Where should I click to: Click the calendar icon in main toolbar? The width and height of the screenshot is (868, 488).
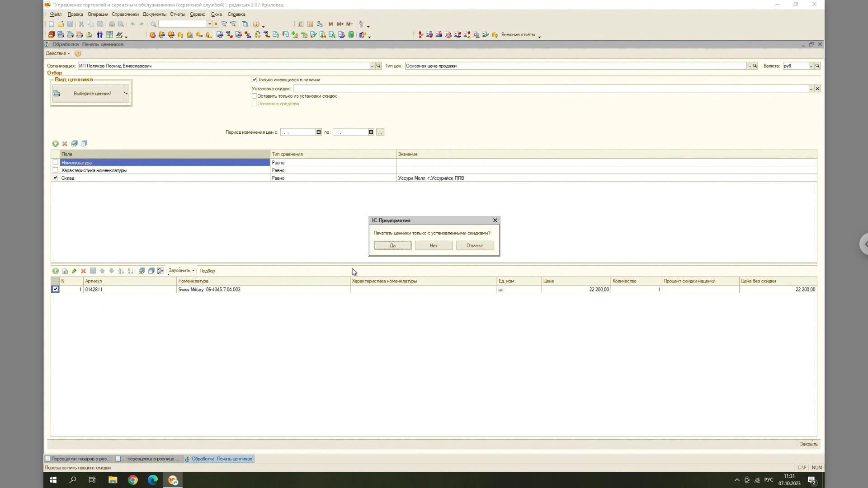310,24
